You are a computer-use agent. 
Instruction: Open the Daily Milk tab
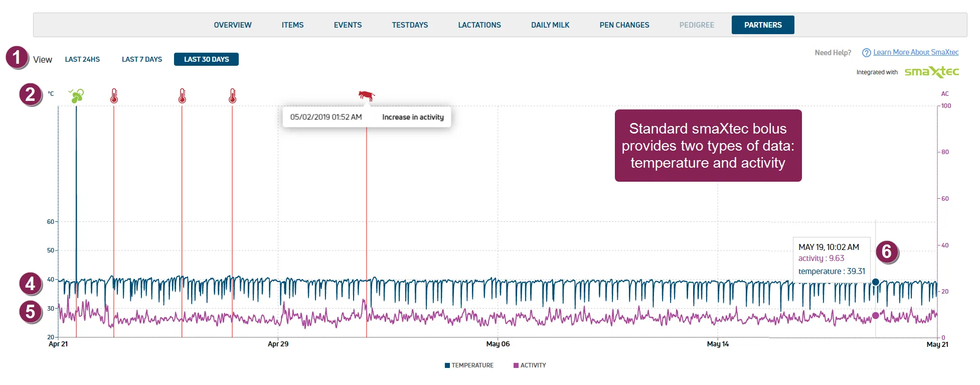coord(550,25)
